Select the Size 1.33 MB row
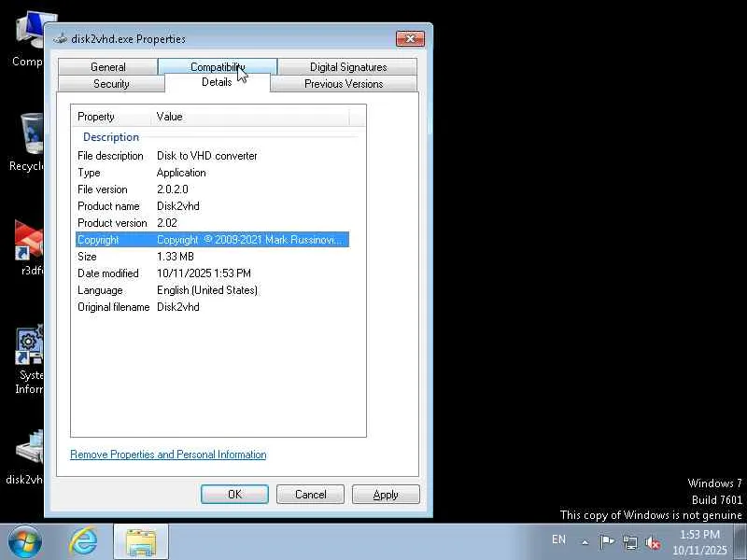747x560 pixels. point(212,256)
